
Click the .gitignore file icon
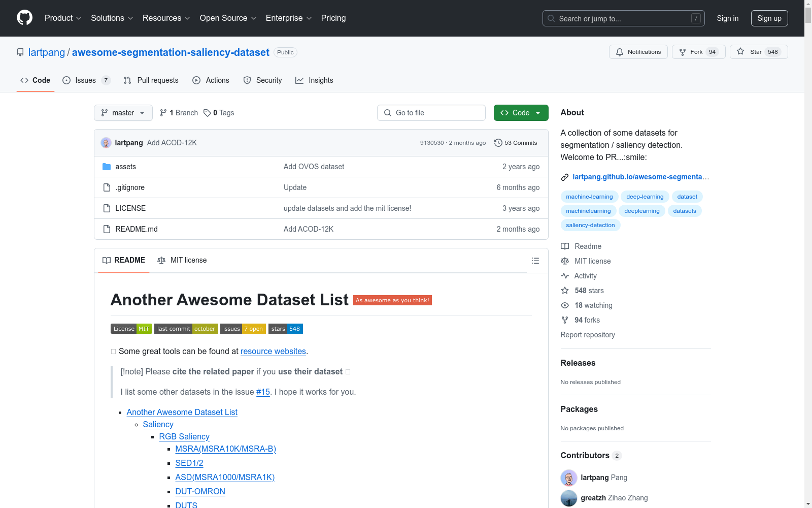107,187
